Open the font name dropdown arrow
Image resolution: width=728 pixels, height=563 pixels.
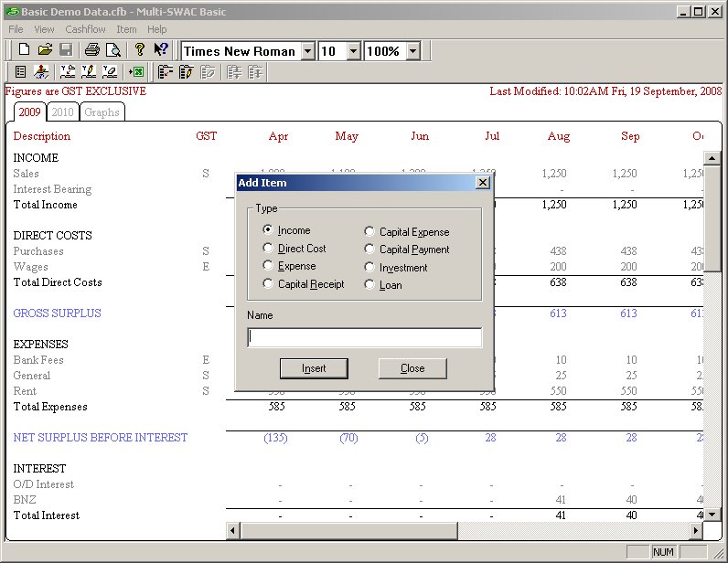[x=308, y=51]
